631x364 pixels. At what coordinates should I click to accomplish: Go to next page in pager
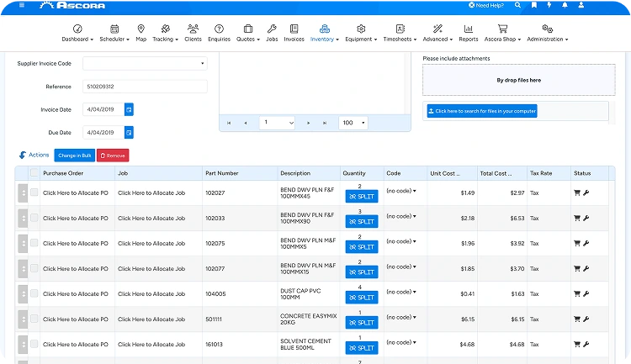pyautogui.click(x=308, y=123)
